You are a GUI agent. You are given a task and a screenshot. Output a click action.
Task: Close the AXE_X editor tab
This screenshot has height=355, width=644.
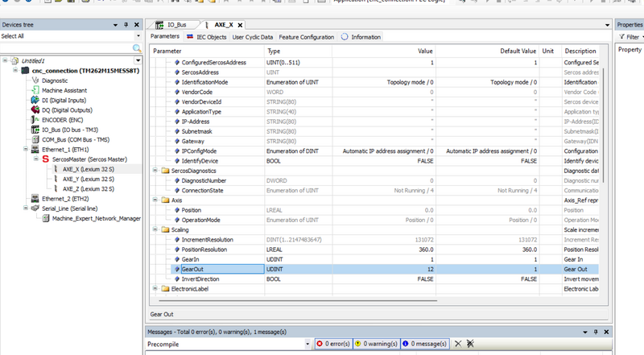[240, 25]
